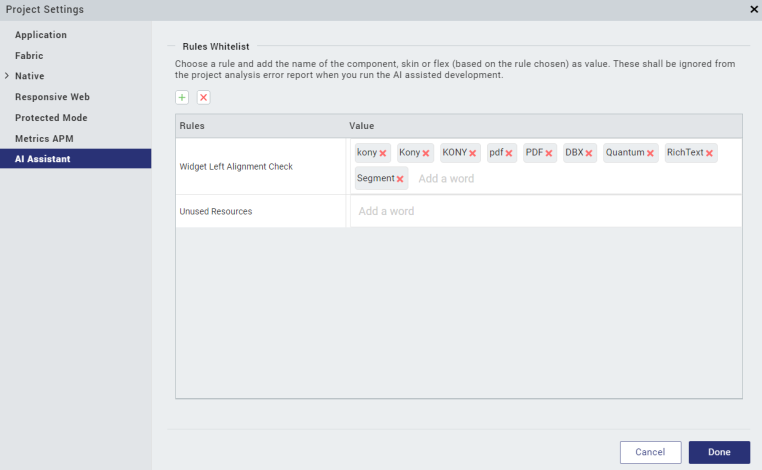Image resolution: width=762 pixels, height=470 pixels.
Task: Remove the 'Kony' capitalized tag
Action: 426,153
